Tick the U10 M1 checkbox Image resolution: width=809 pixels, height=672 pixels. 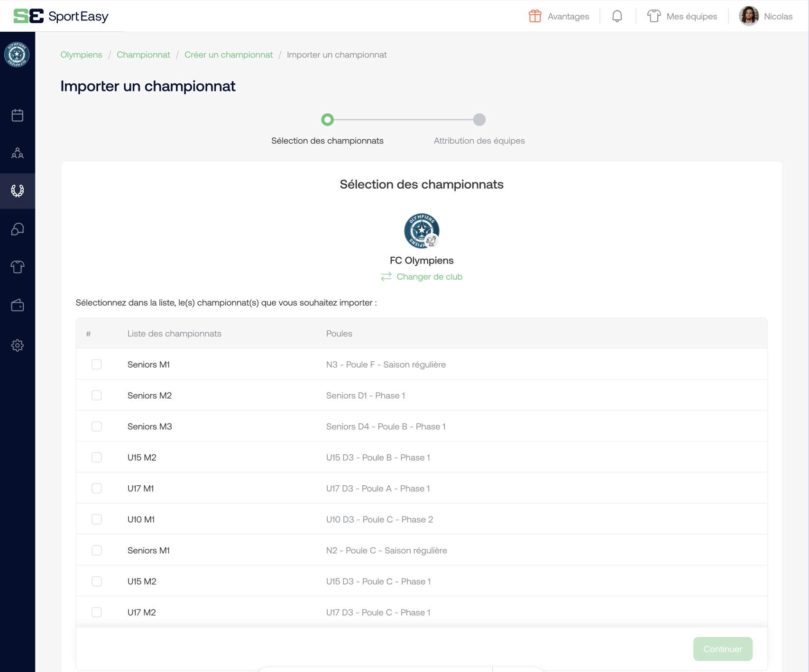click(97, 519)
